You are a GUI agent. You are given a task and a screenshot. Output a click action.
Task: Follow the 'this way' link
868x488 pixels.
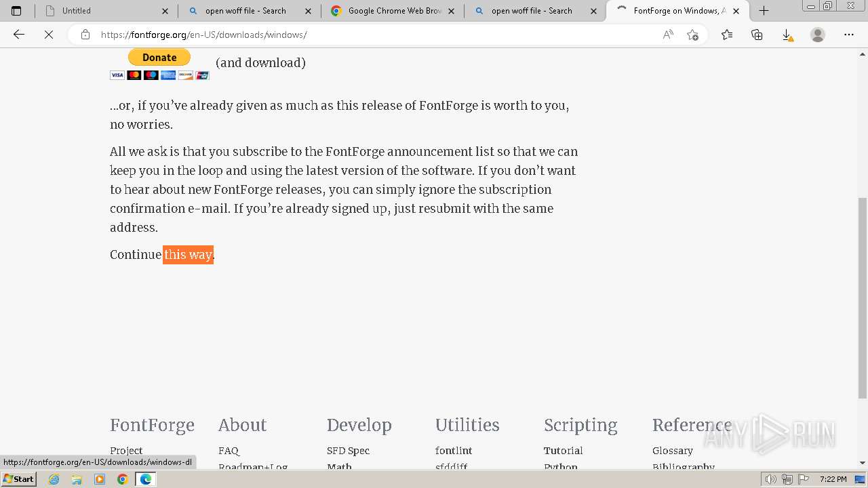[x=188, y=255]
